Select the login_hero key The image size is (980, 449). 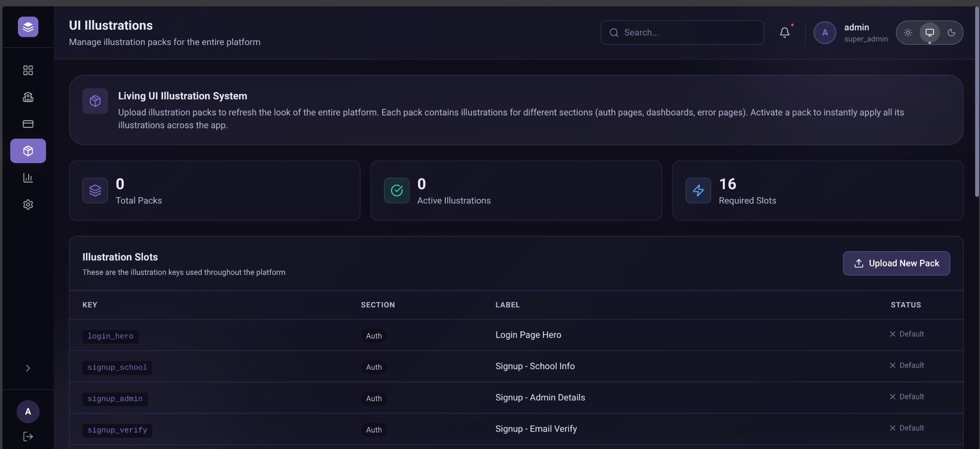[110, 336]
